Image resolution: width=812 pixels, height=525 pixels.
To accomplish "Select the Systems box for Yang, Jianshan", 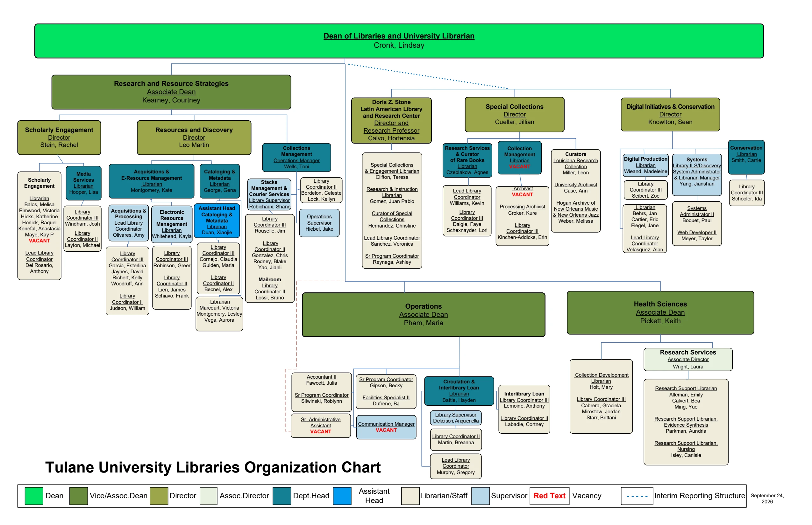I will (x=697, y=175).
